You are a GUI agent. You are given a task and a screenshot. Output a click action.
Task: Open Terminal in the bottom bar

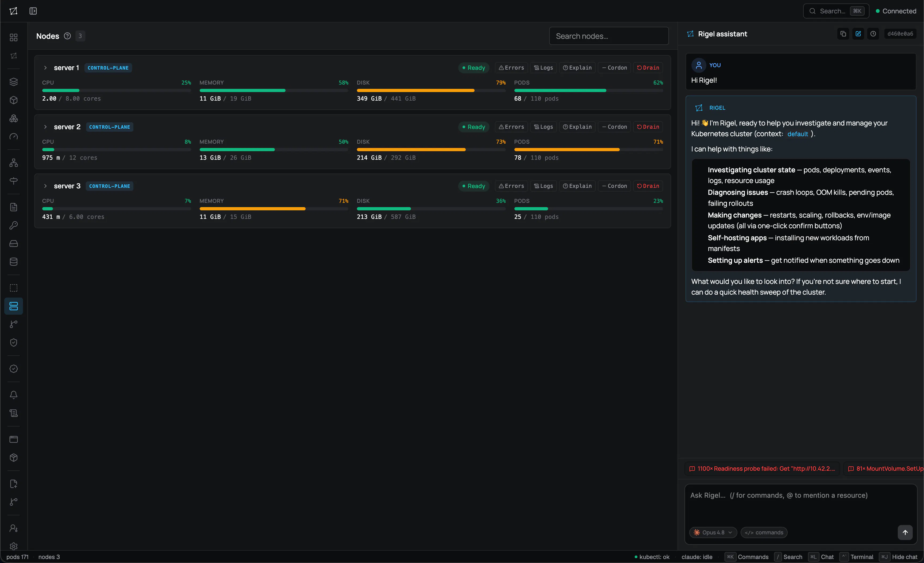coord(857,557)
